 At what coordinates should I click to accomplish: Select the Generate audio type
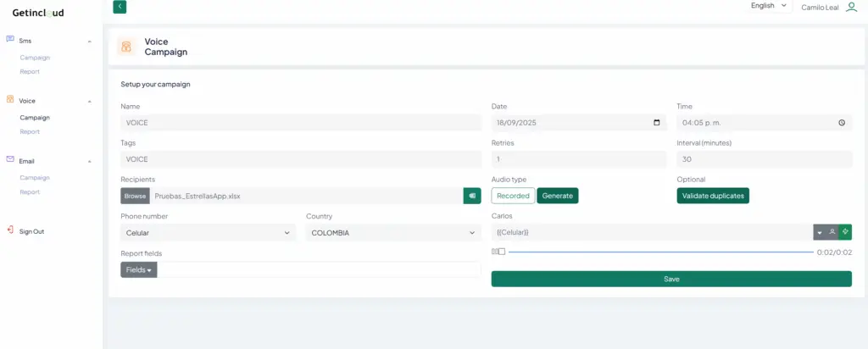pos(558,196)
